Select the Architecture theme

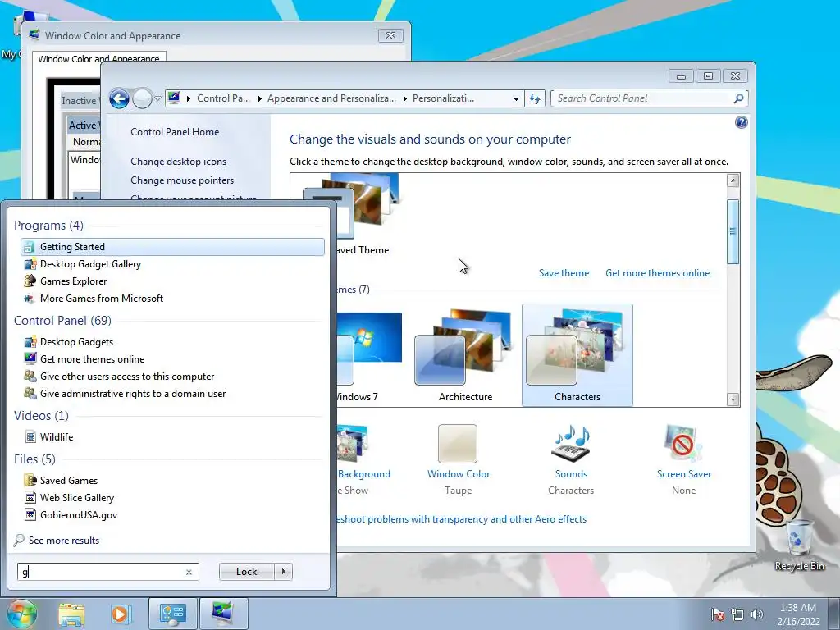(x=466, y=354)
